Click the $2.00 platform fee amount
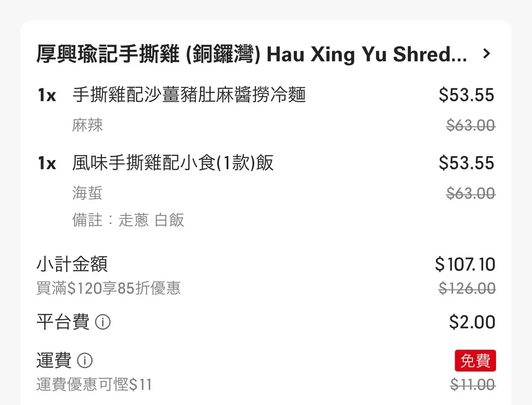532x405 pixels. 472,322
